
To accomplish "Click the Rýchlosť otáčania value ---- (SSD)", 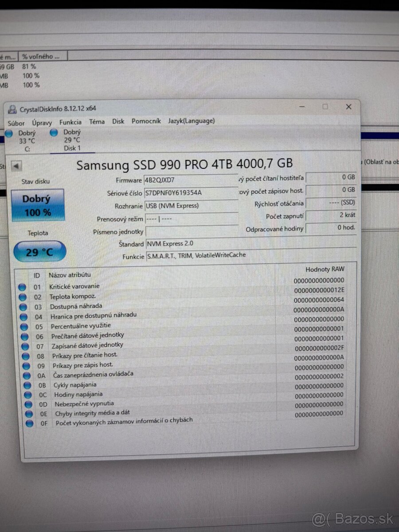I will (331, 203).
